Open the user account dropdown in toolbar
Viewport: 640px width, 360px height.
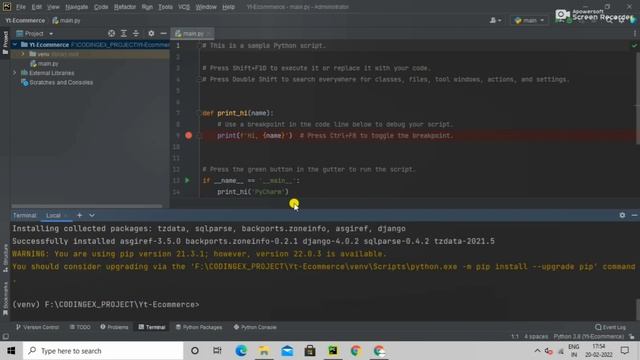pos(495,20)
